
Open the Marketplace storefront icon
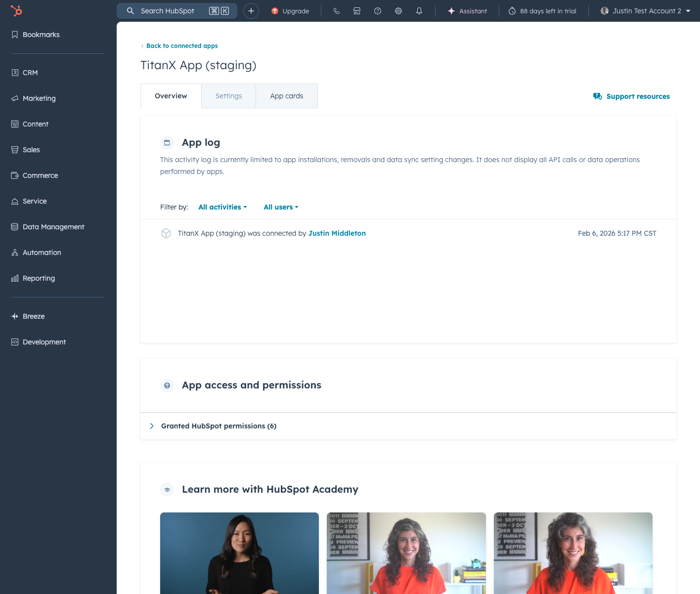357,11
